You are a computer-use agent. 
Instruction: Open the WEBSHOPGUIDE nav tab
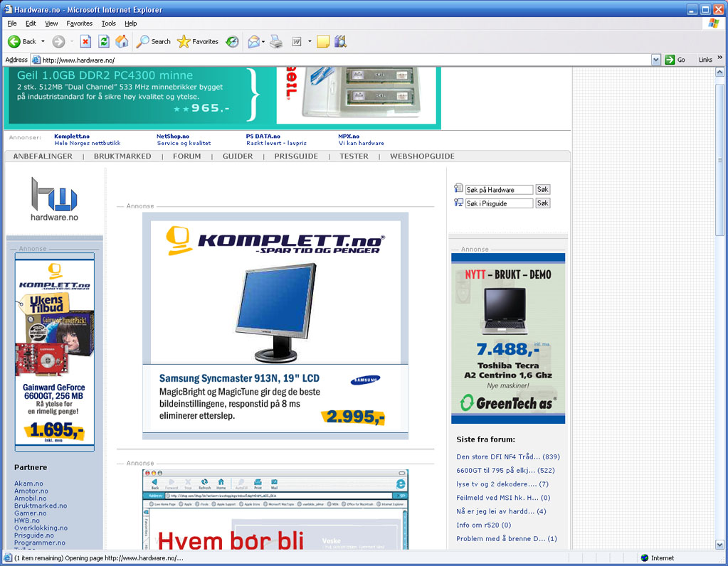click(423, 156)
